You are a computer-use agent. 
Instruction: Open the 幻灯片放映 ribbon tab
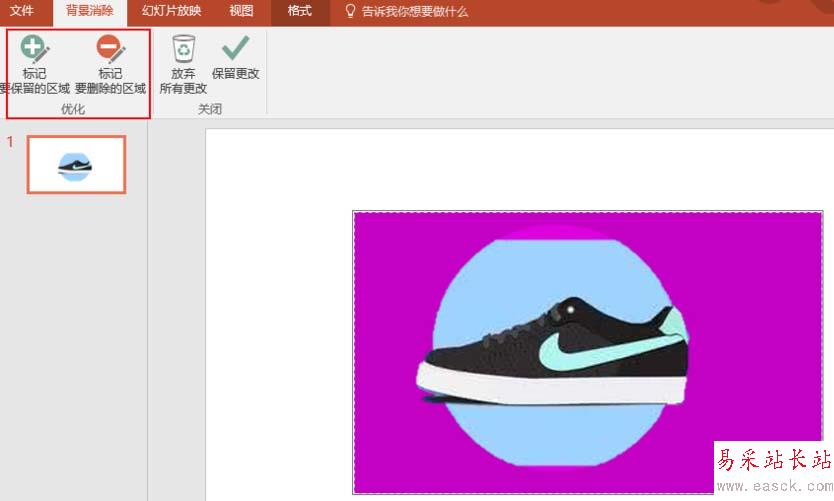click(x=171, y=11)
